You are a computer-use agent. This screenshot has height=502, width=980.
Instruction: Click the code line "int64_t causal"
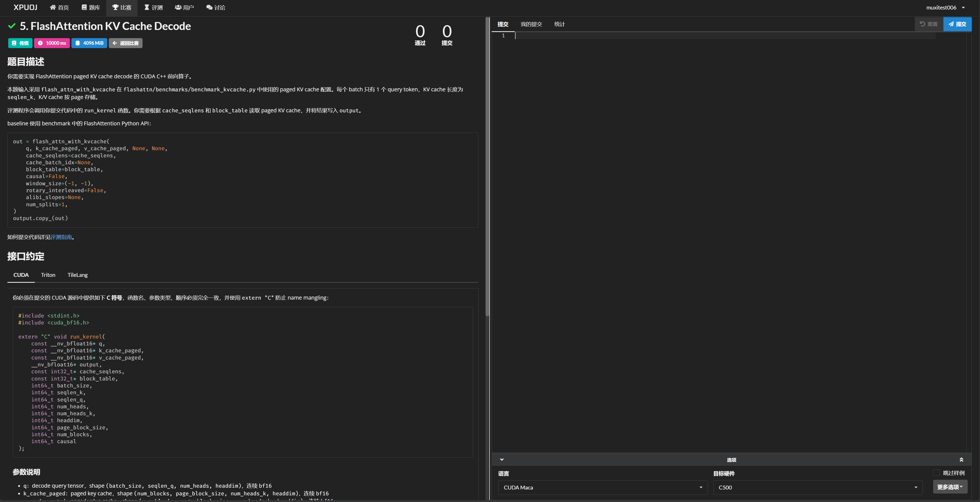pos(54,442)
